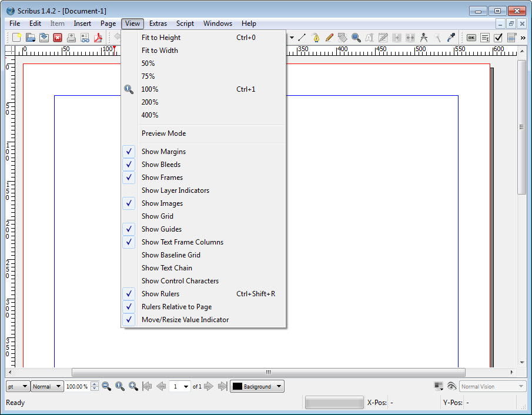Open the page number dropdown
Image resolution: width=532 pixels, height=415 pixels.
[x=180, y=386]
